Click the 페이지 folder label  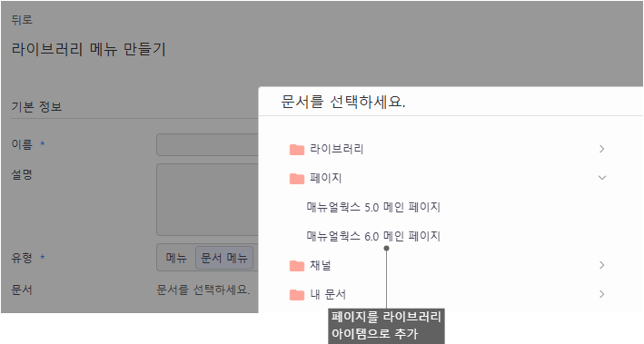(x=326, y=178)
